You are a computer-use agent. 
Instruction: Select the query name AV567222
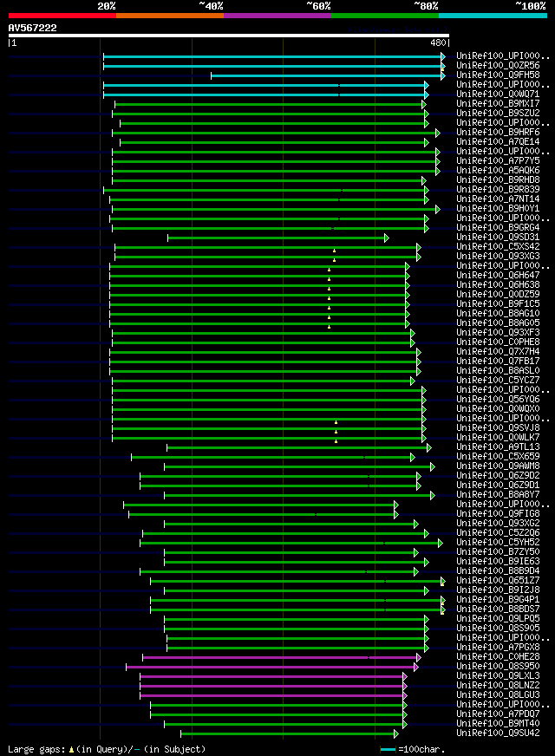pos(32,28)
